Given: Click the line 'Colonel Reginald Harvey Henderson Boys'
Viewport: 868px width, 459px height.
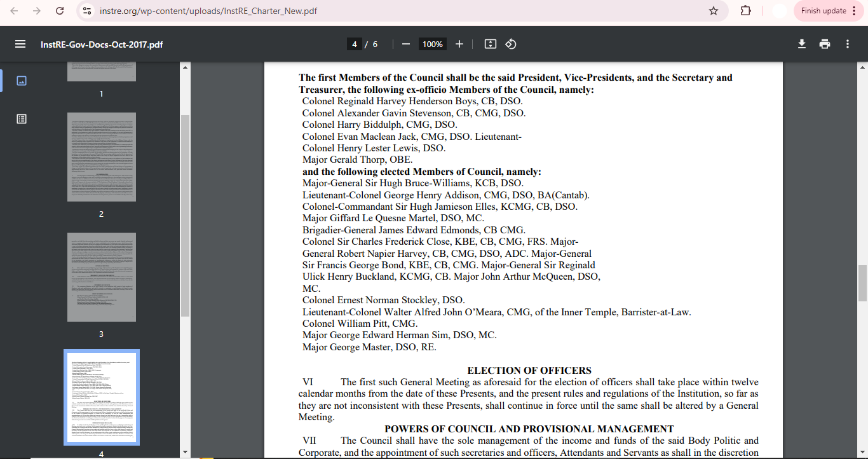Looking at the screenshot, I should click(412, 102).
